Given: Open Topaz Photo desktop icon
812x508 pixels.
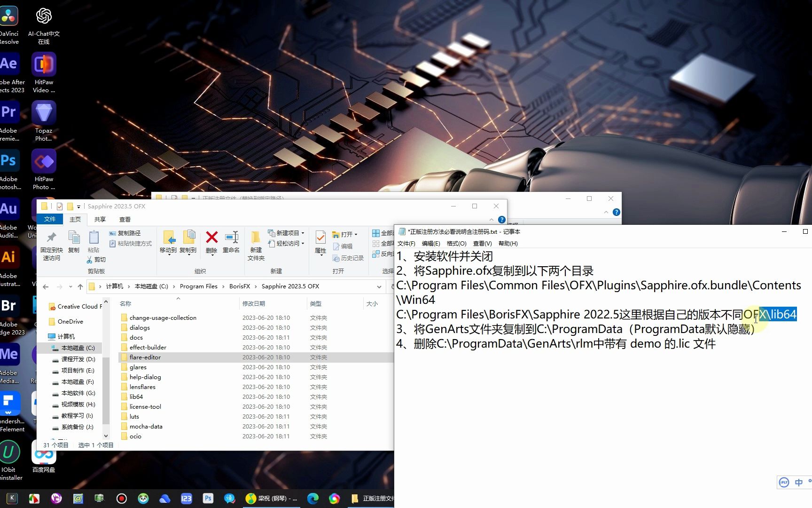Looking at the screenshot, I should pyautogui.click(x=44, y=121).
